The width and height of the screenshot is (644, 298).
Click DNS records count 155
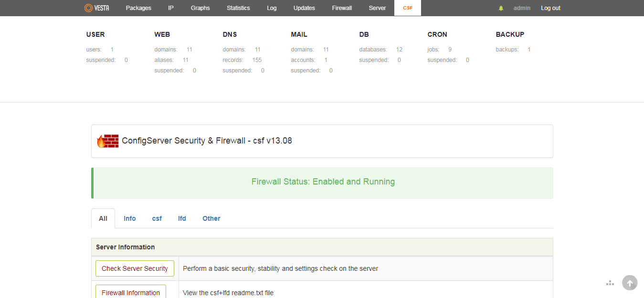click(257, 60)
